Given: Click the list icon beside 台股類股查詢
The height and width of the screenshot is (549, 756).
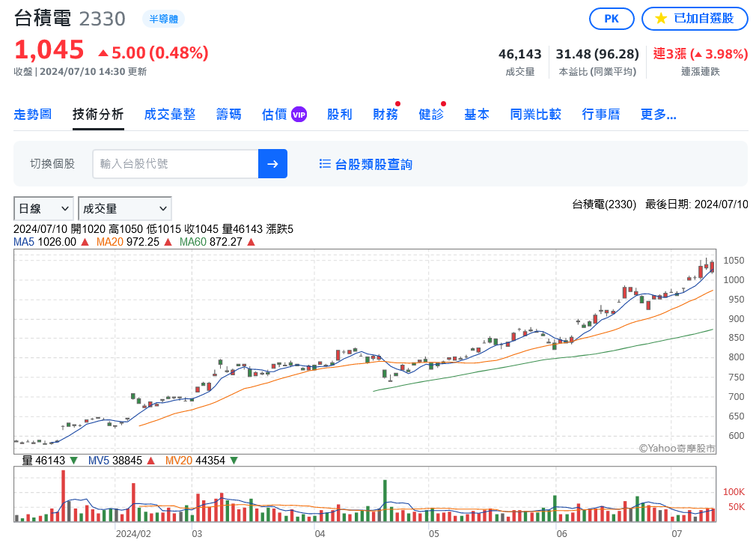Looking at the screenshot, I should click(325, 164).
